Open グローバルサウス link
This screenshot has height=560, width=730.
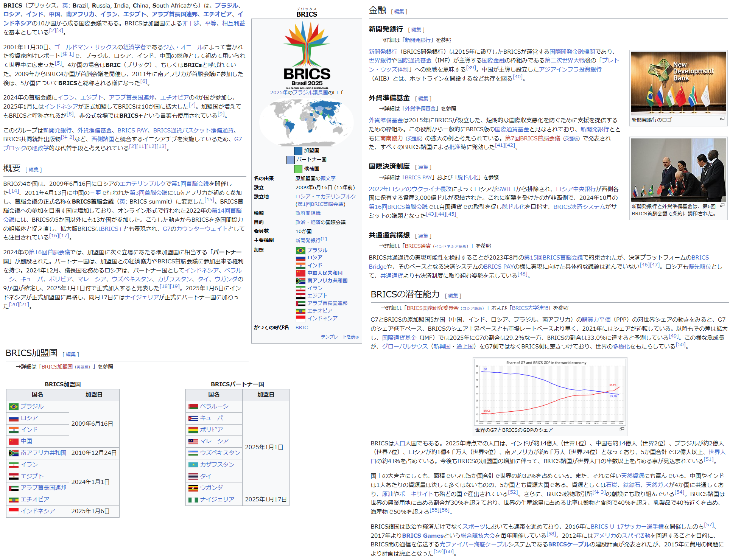405,347
